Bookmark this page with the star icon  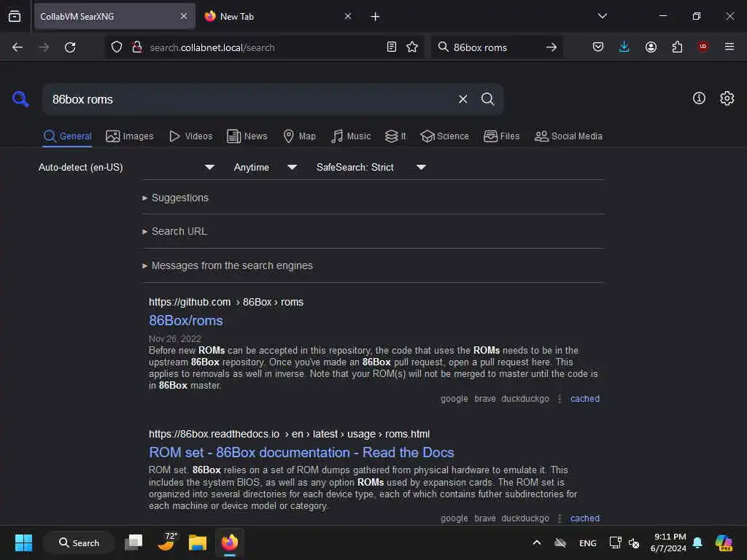pos(412,47)
